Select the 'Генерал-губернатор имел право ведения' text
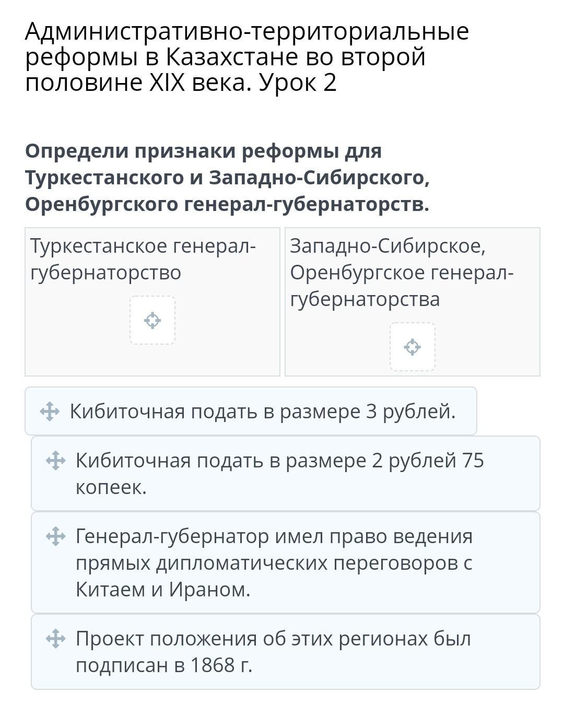This screenshot has width=564, height=728. (x=274, y=536)
